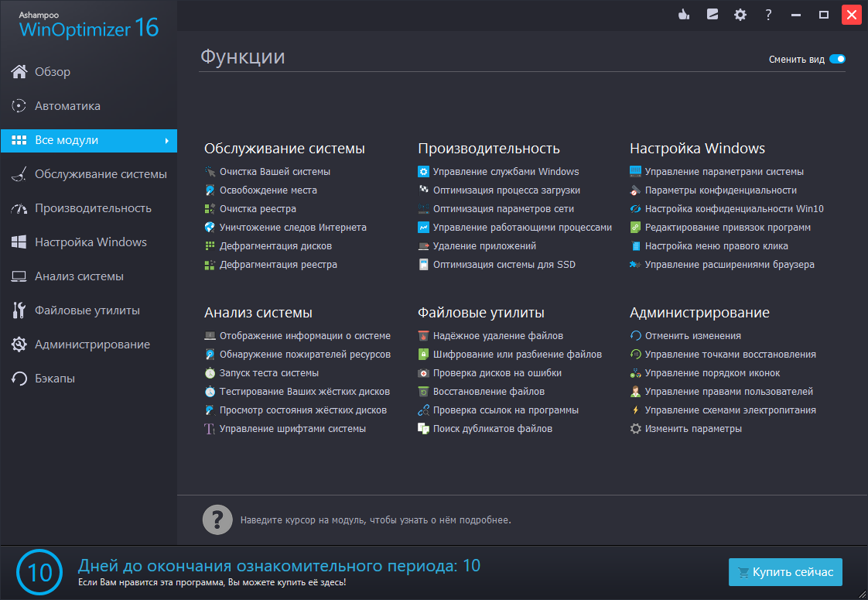The image size is (868, 600).
Task: Open Шифрование или разбиение файлов
Action: (x=518, y=355)
